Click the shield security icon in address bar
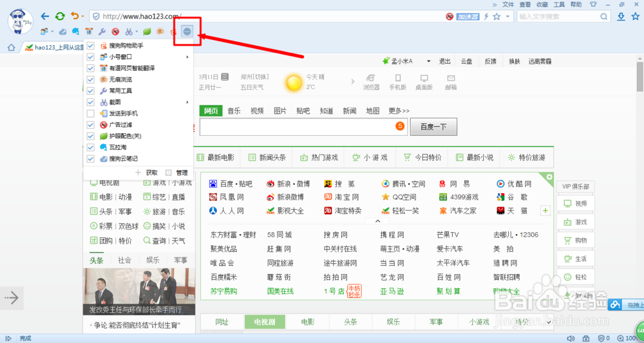This screenshot has height=343, width=644. [x=96, y=17]
